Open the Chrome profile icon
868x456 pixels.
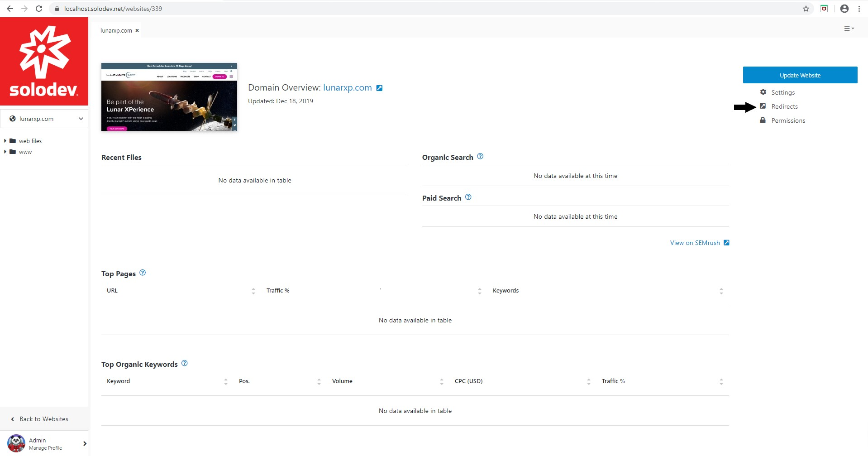844,9
